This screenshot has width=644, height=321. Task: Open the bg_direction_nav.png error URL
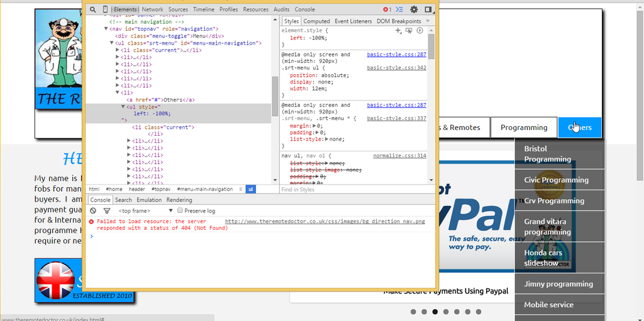coord(325,221)
